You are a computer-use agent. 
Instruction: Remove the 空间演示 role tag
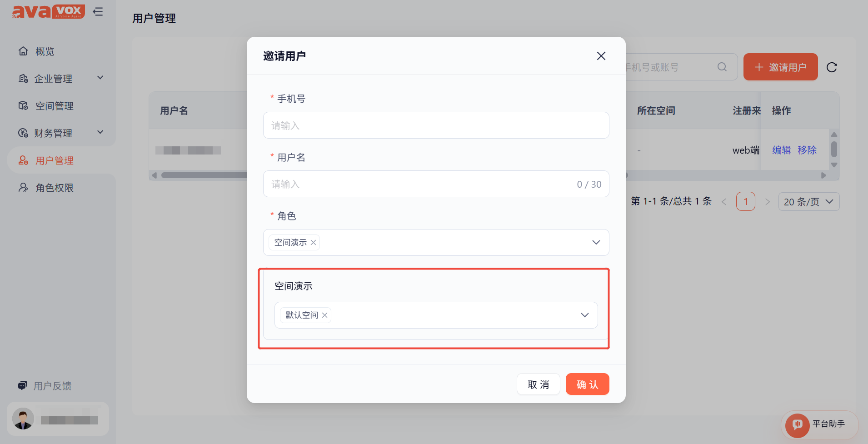(313, 243)
